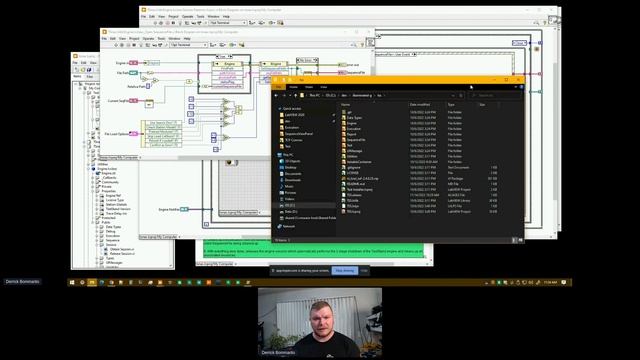Open Reorder menu in Open SequenceFile diagram toolbar

[232, 45]
